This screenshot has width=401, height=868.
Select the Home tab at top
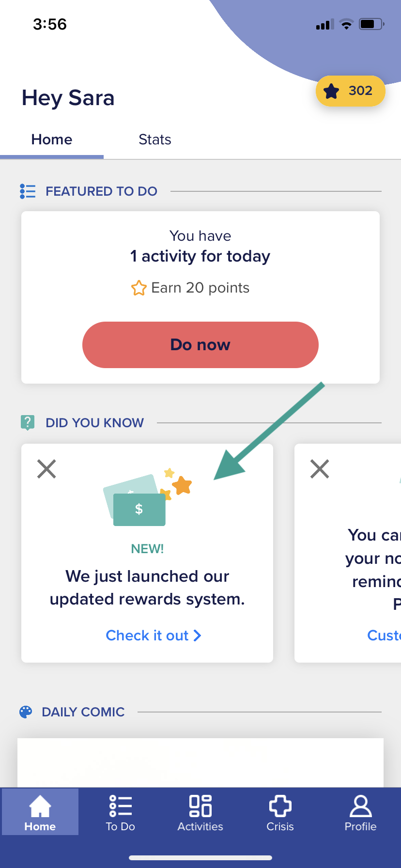52,139
